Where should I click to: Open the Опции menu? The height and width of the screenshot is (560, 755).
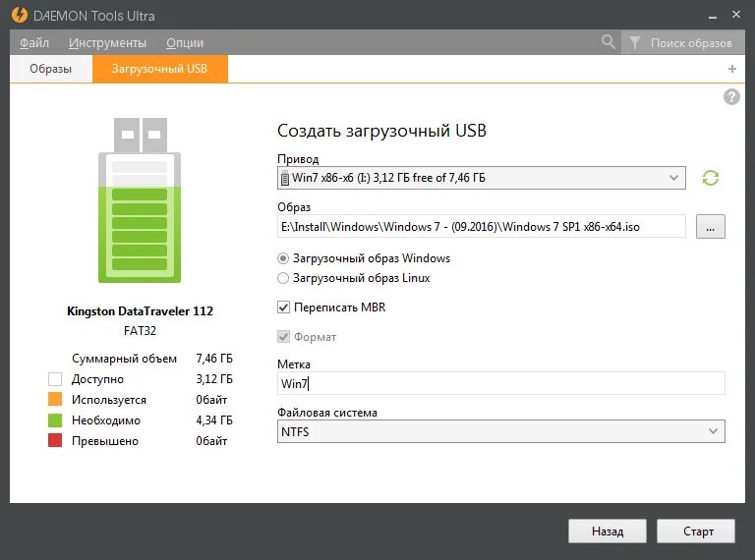pos(185,43)
